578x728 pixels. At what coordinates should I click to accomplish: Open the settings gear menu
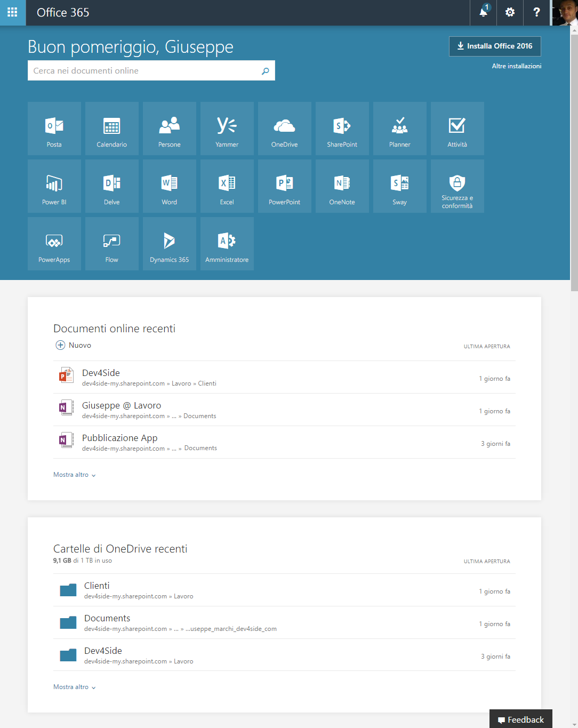[510, 12]
